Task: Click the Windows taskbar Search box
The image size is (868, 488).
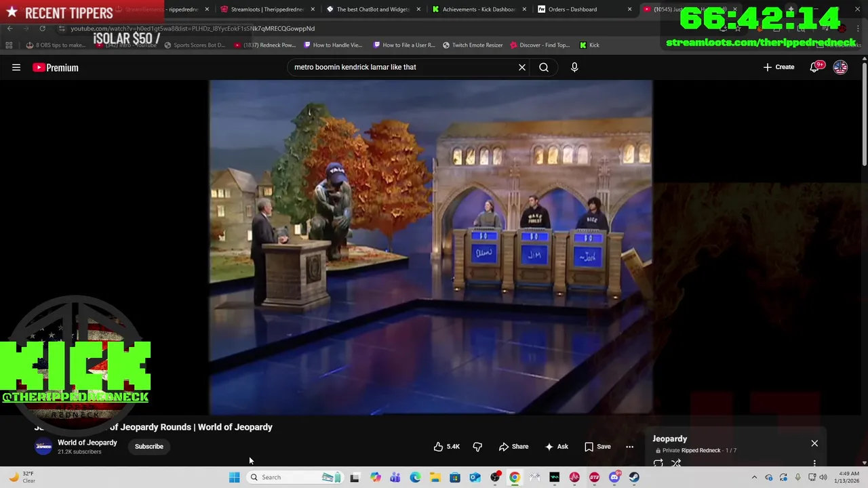Action: coord(294,477)
